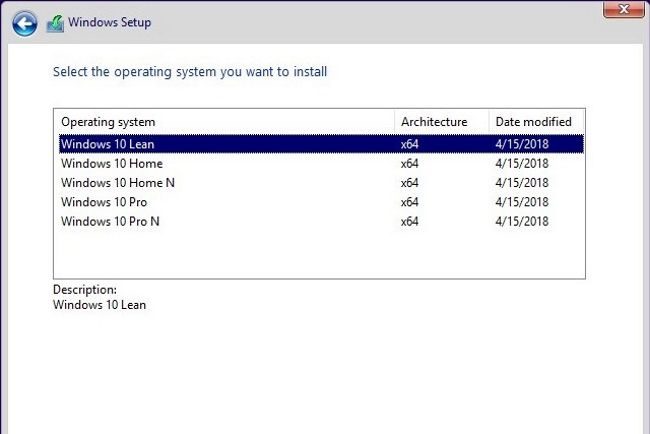Click empty area of operating system list
Image resolution: width=650 pixels, height=434 pixels.
(x=319, y=255)
